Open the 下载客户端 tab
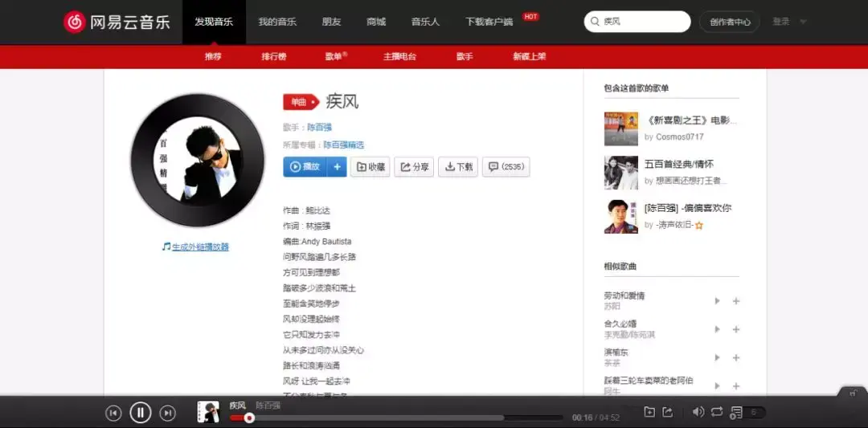Image resolution: width=868 pixels, height=428 pixels. (489, 22)
